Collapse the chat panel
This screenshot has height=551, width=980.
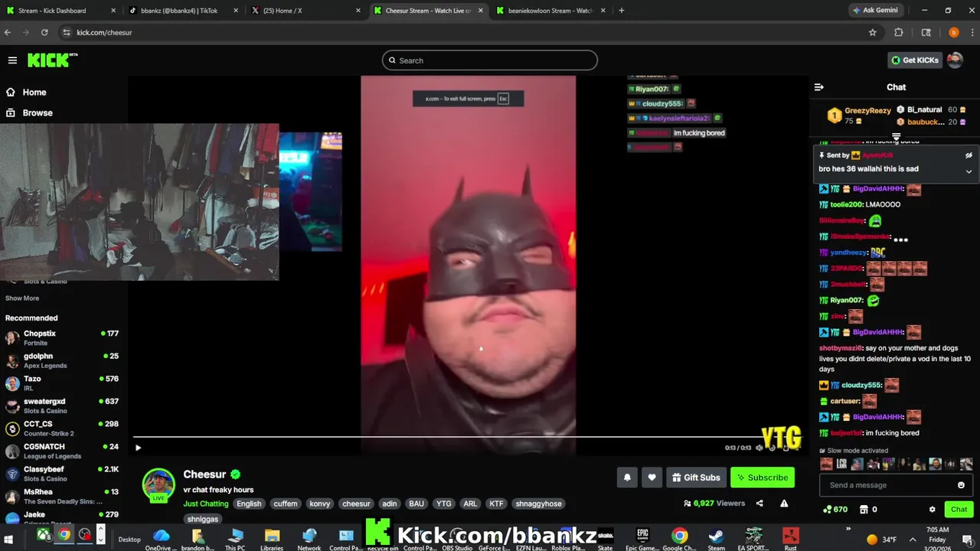[x=818, y=87]
